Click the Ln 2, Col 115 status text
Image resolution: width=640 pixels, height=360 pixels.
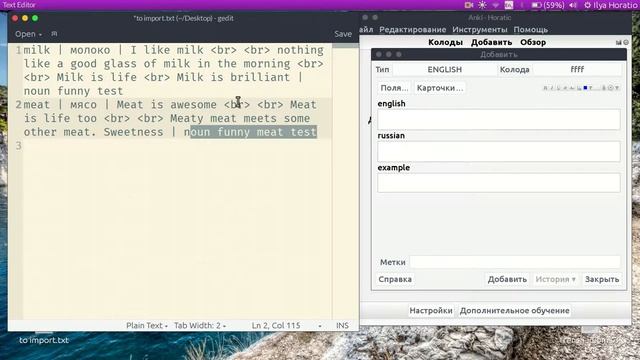coord(276,325)
